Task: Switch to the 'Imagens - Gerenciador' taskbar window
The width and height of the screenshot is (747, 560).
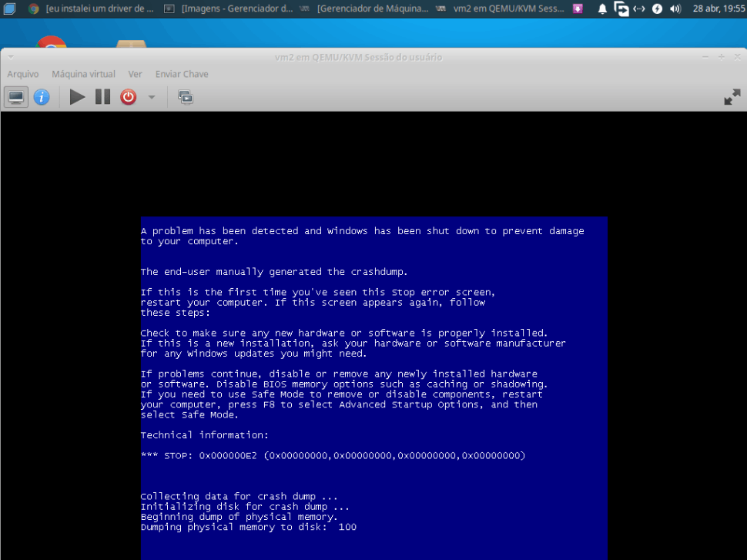Action: click(x=229, y=8)
